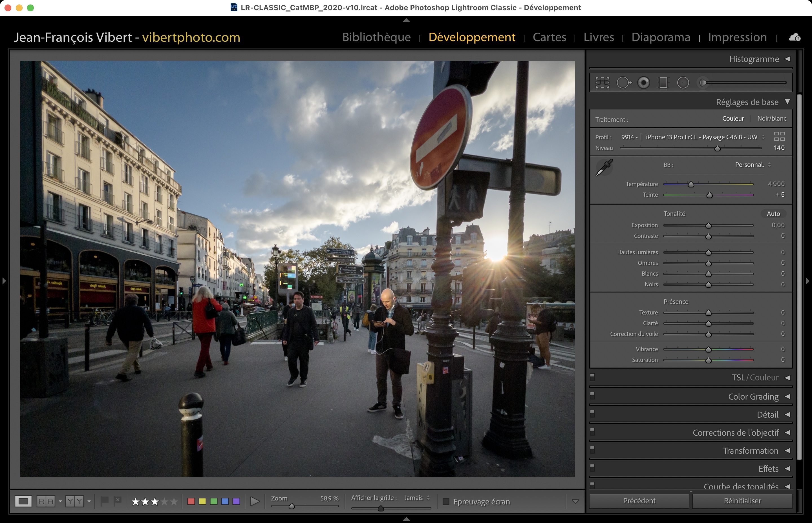The image size is (812, 523).
Task: Open the BB Personnal. dropdown
Action: tap(753, 165)
